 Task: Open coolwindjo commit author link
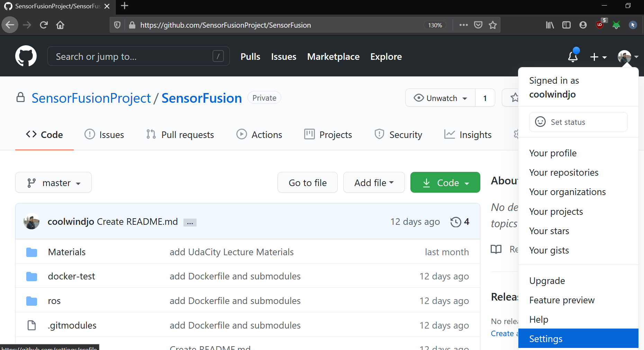coord(71,222)
